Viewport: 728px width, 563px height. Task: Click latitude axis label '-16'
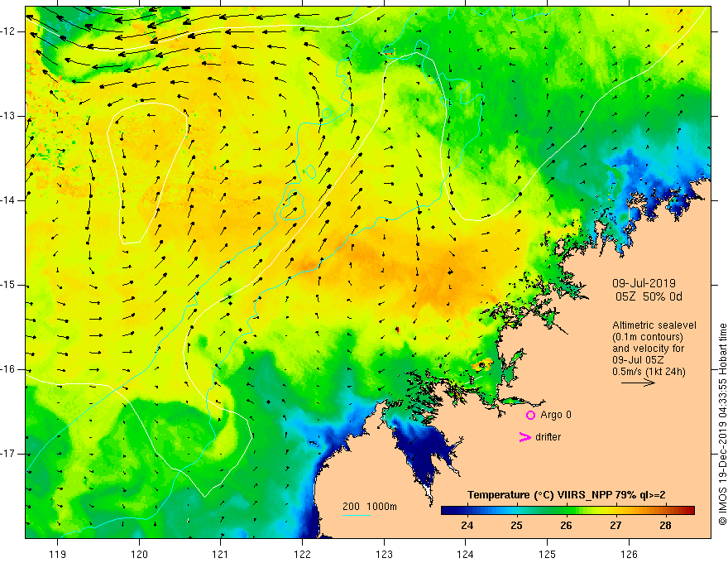[8, 370]
